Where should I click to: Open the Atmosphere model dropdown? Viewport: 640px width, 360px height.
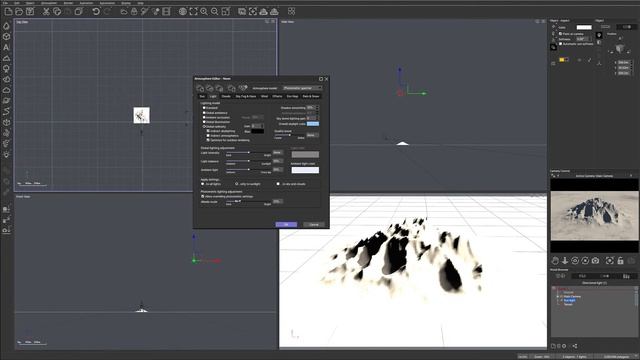pos(302,88)
